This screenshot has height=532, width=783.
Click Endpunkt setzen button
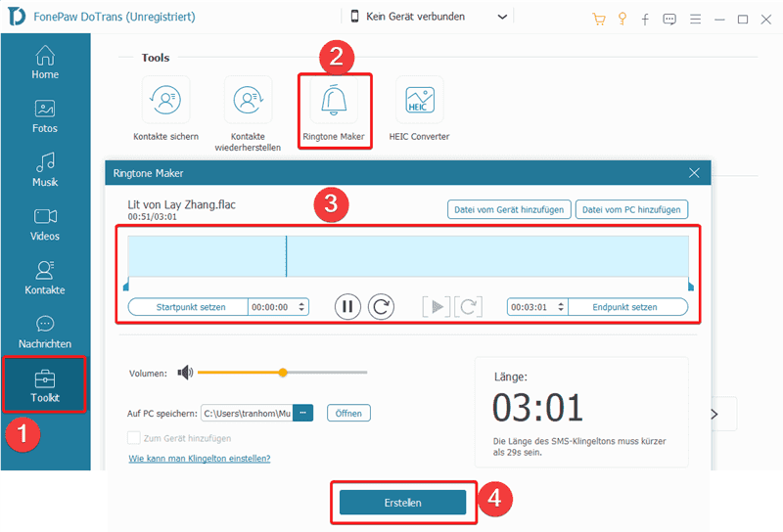[x=627, y=307]
